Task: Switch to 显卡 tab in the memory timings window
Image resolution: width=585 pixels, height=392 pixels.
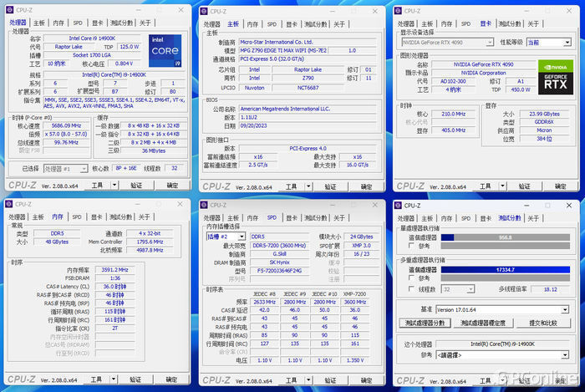Action: click(x=97, y=216)
